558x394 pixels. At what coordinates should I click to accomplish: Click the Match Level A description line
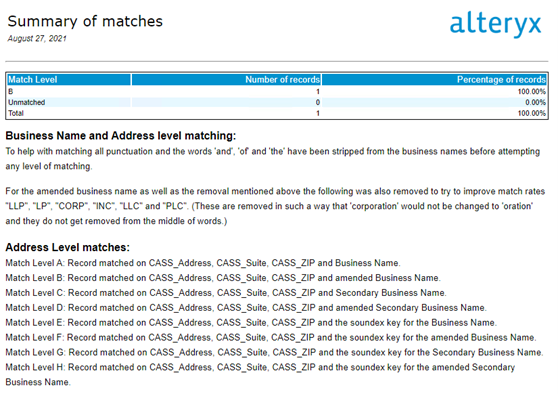pyautogui.click(x=203, y=263)
